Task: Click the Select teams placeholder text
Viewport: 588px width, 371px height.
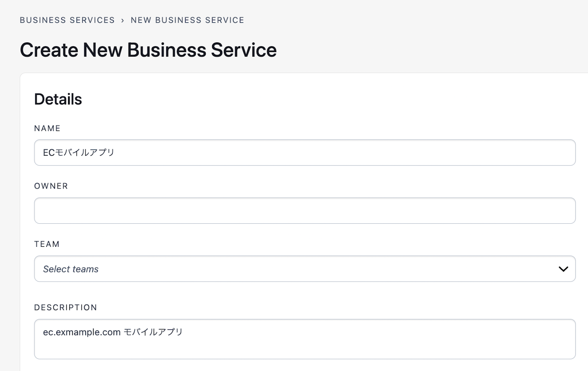Action: tap(71, 269)
